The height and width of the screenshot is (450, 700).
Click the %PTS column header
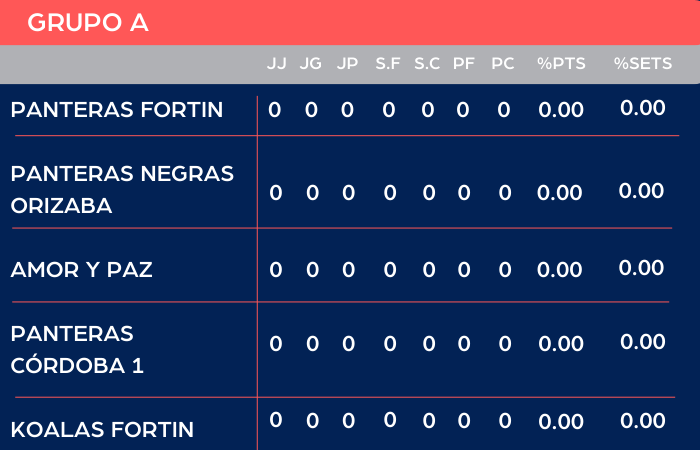[x=559, y=64]
